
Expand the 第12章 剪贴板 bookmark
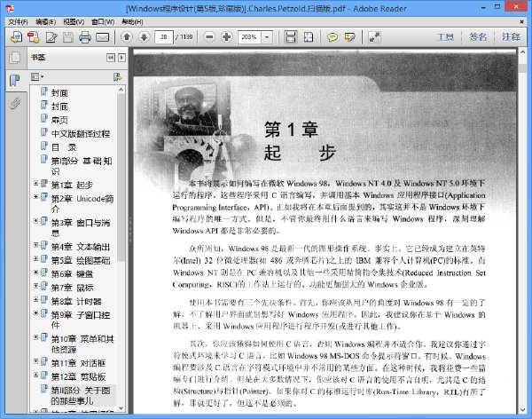(35, 375)
